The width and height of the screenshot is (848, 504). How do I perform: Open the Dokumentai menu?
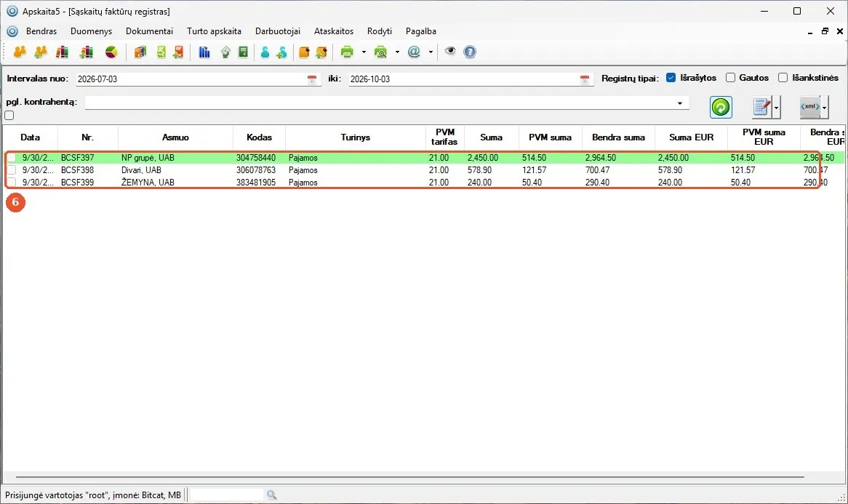coord(149,31)
